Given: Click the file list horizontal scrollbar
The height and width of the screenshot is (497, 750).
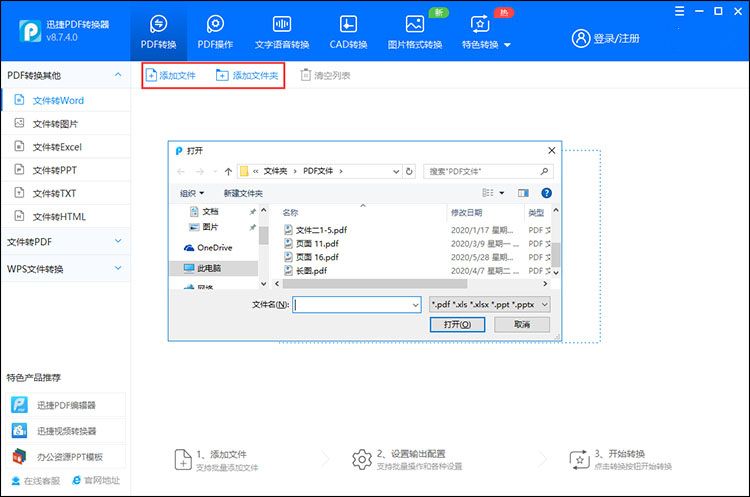Looking at the screenshot, I should 375,284.
